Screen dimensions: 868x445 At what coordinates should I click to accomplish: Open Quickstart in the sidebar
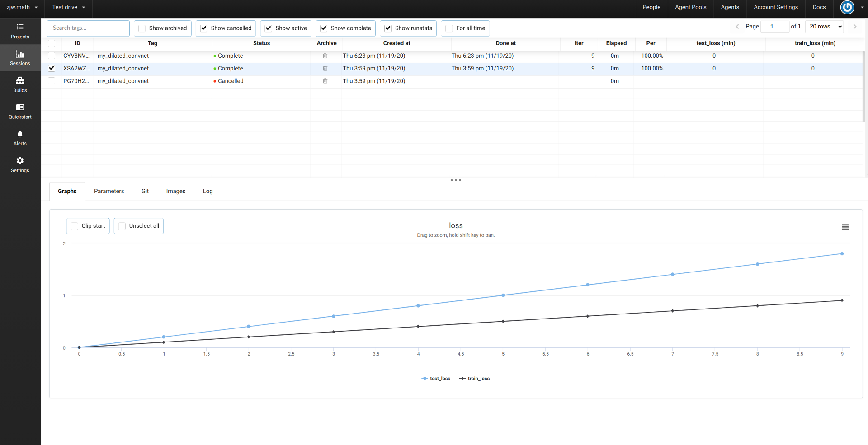pyautogui.click(x=20, y=111)
